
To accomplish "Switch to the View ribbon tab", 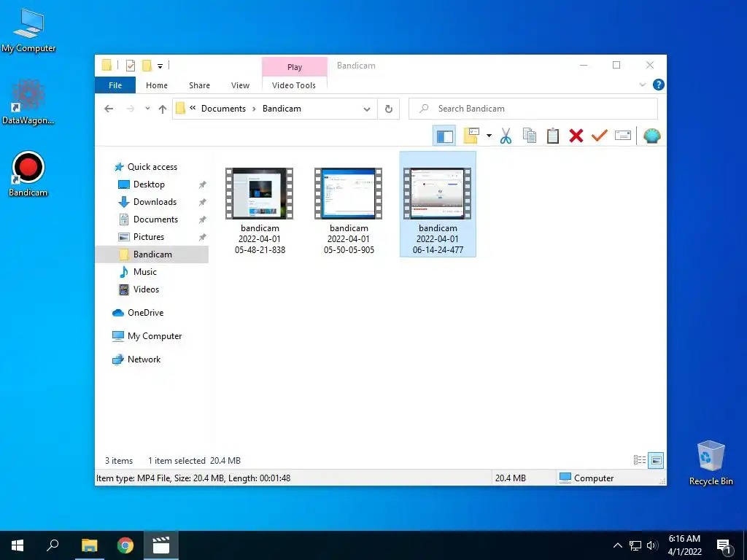I will (240, 85).
